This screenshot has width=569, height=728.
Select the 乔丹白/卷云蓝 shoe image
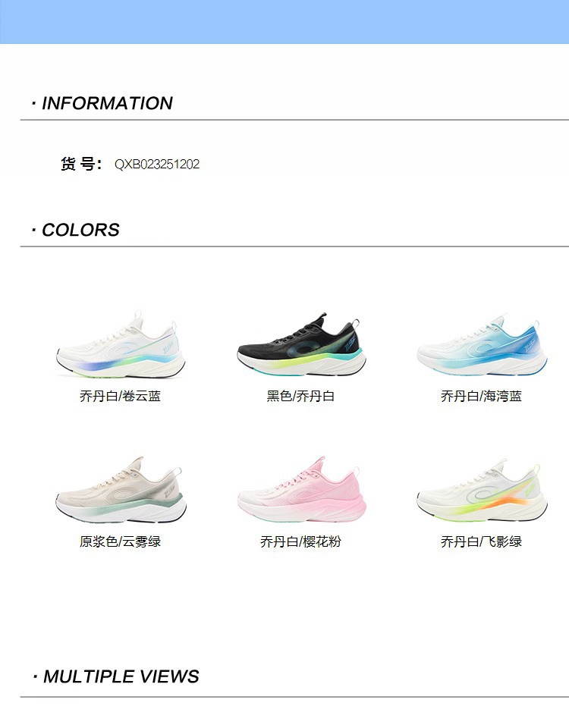121,344
